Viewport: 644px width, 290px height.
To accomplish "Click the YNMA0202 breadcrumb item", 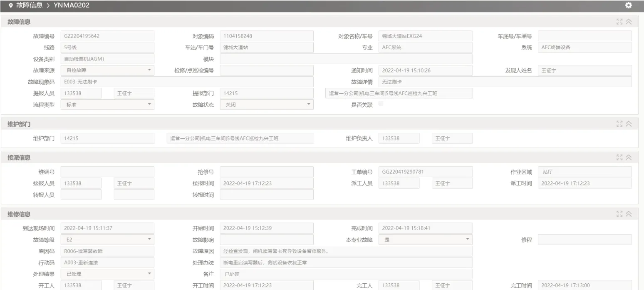I will click(x=72, y=5).
